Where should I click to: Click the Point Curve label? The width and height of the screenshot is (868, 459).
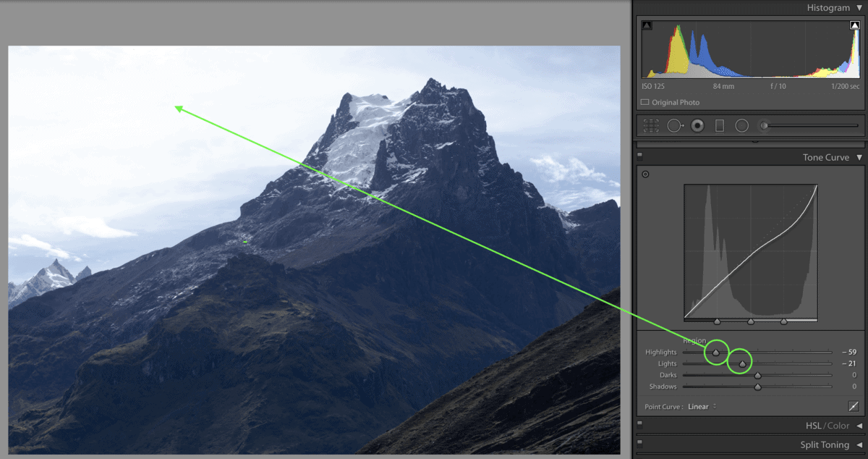664,407
